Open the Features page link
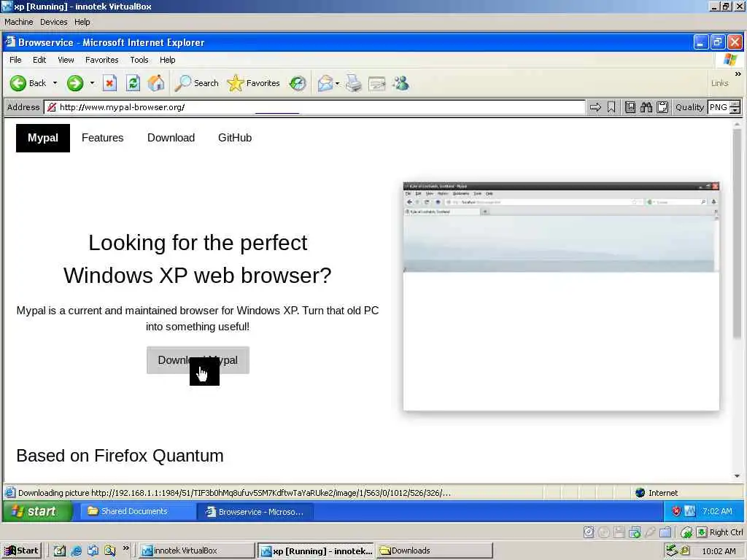The width and height of the screenshot is (747, 560). tap(102, 138)
